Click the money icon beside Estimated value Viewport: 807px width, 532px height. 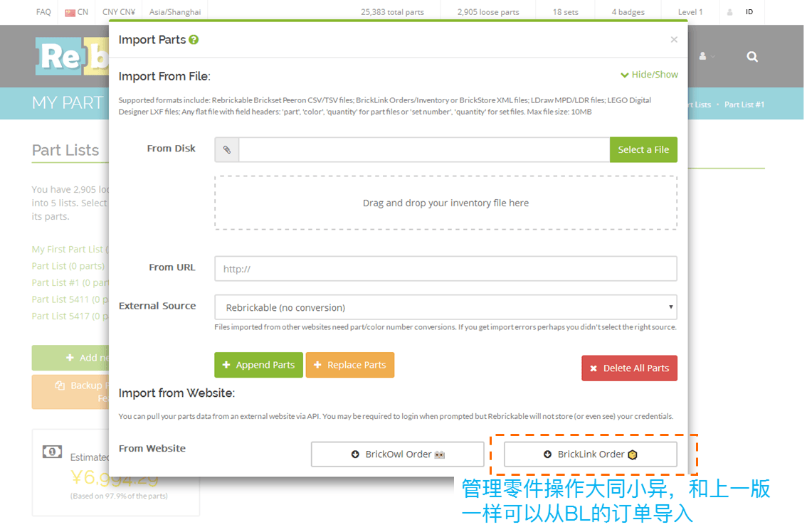coord(52,452)
